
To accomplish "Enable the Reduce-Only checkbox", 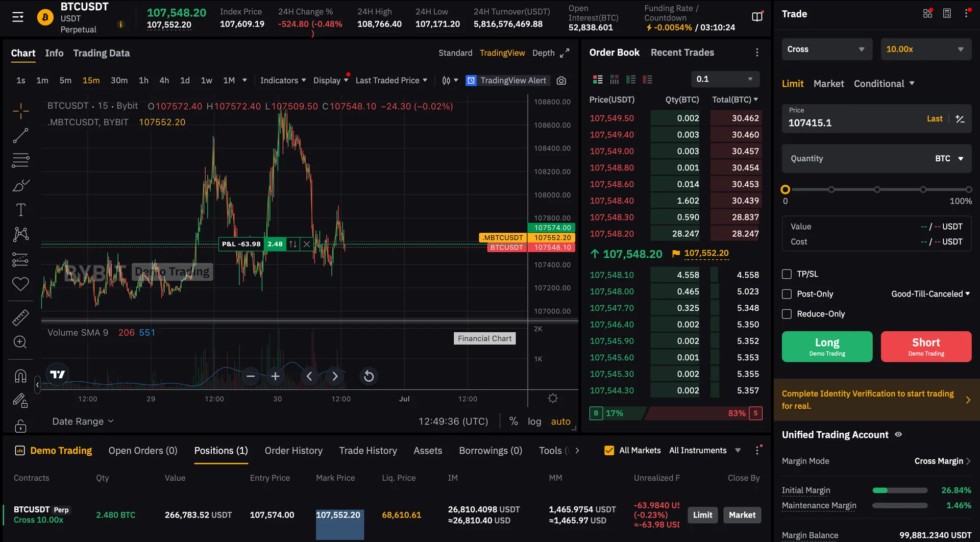I will pos(787,314).
